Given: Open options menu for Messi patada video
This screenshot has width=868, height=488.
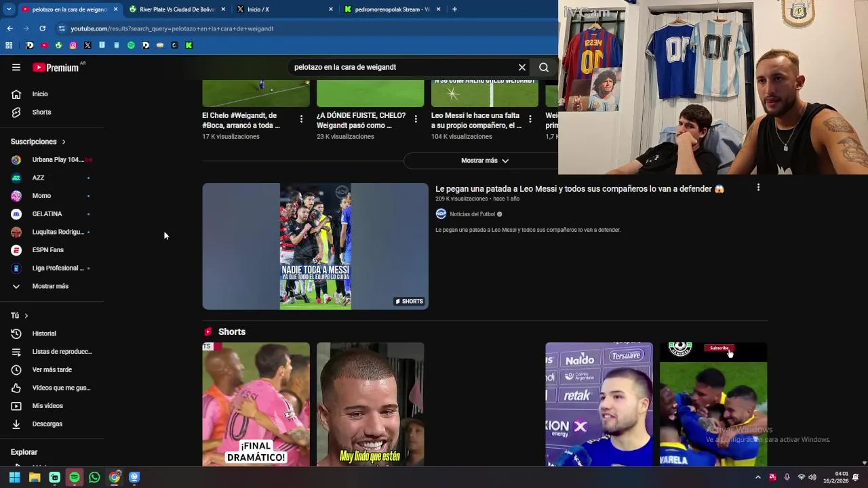Looking at the screenshot, I should (x=758, y=188).
